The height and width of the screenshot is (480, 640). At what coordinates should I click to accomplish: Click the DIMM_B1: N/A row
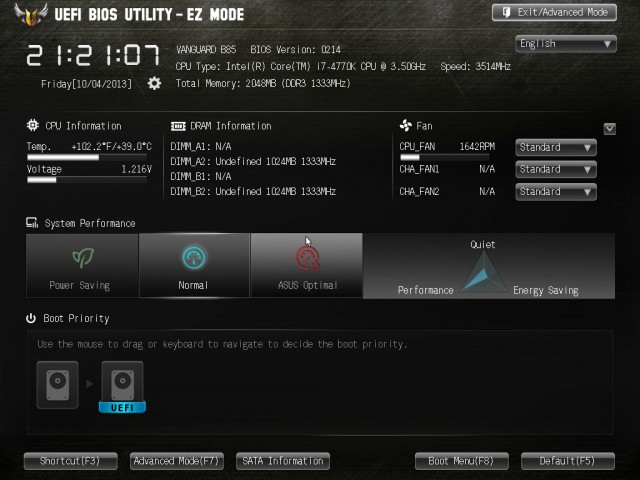[x=201, y=177]
